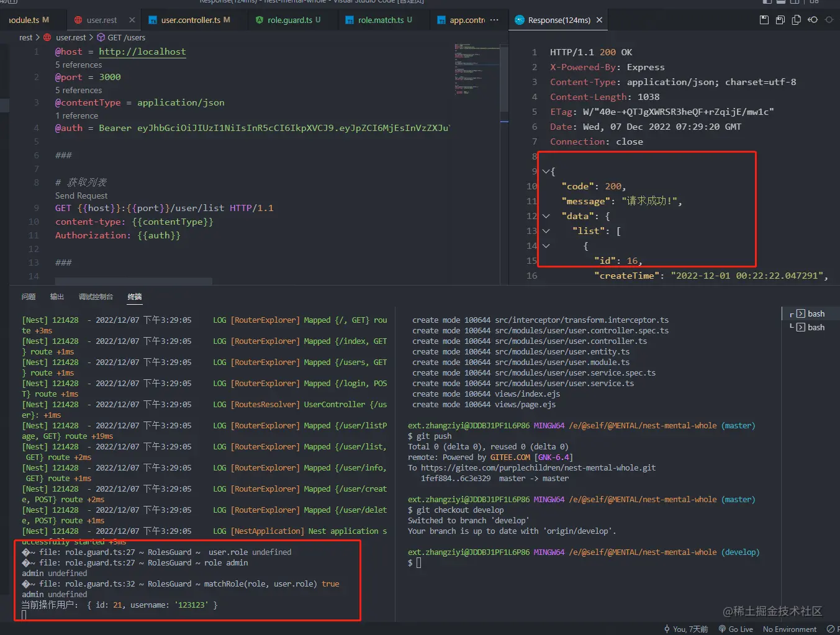Open the 问题 (Problems) panel tab
The image size is (840, 635).
29,297
